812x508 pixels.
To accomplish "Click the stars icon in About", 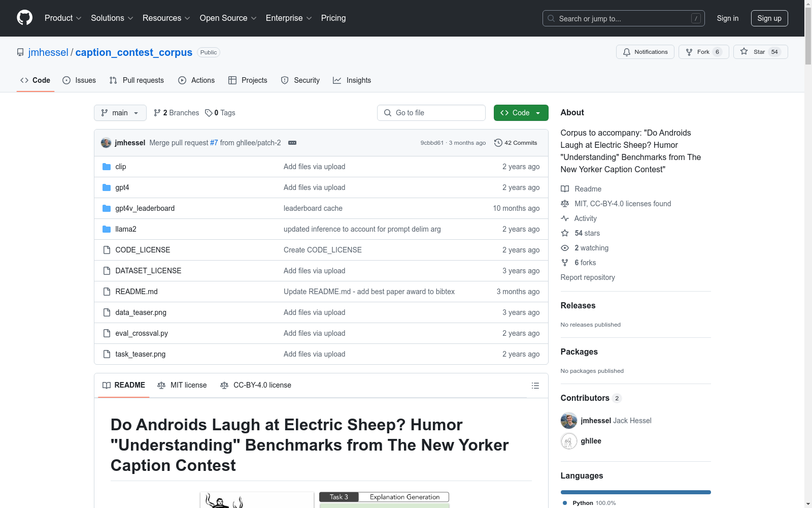I will [565, 233].
